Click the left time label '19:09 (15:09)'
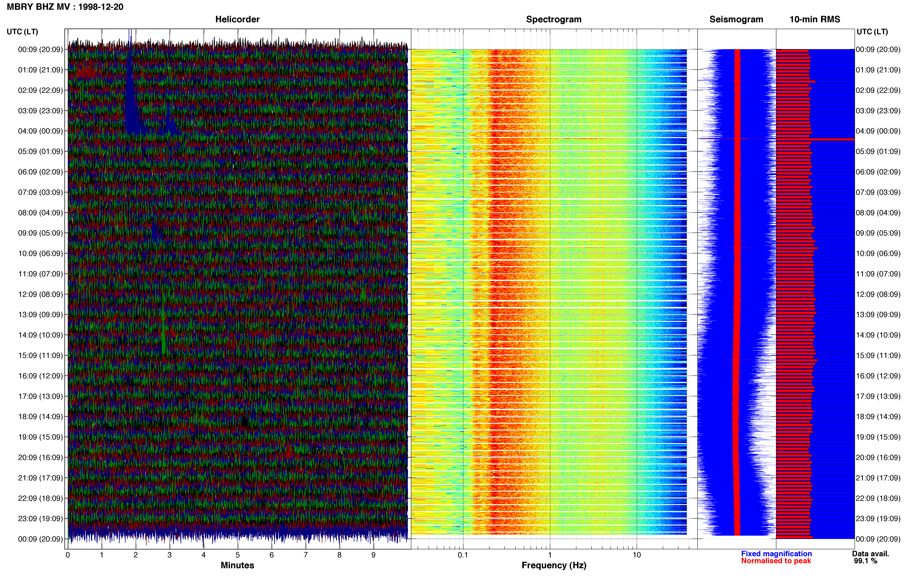The height and width of the screenshot is (578, 924). coord(41,437)
